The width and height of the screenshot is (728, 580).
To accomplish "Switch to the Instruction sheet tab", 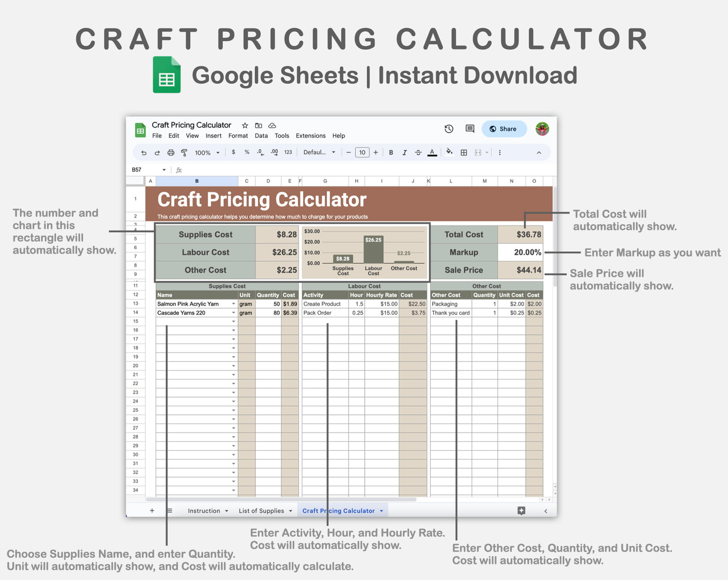I will point(204,511).
